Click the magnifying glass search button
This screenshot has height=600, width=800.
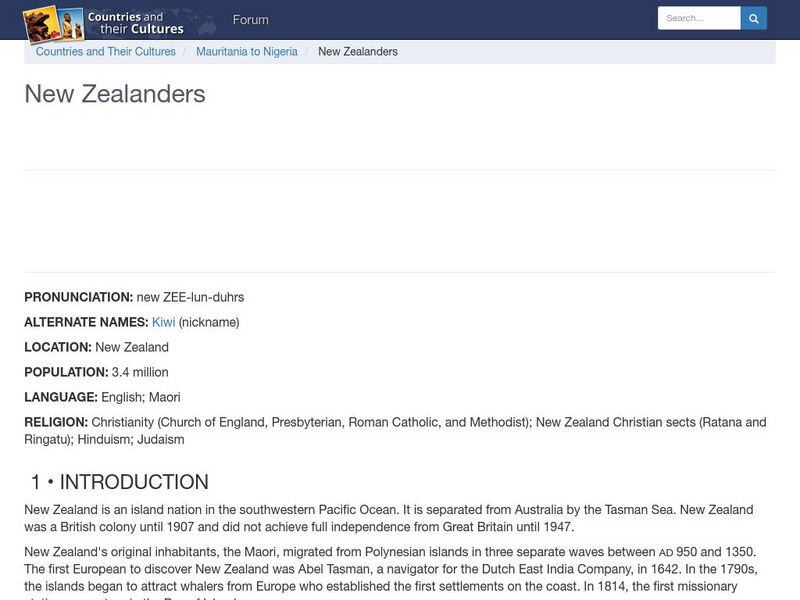[754, 18]
